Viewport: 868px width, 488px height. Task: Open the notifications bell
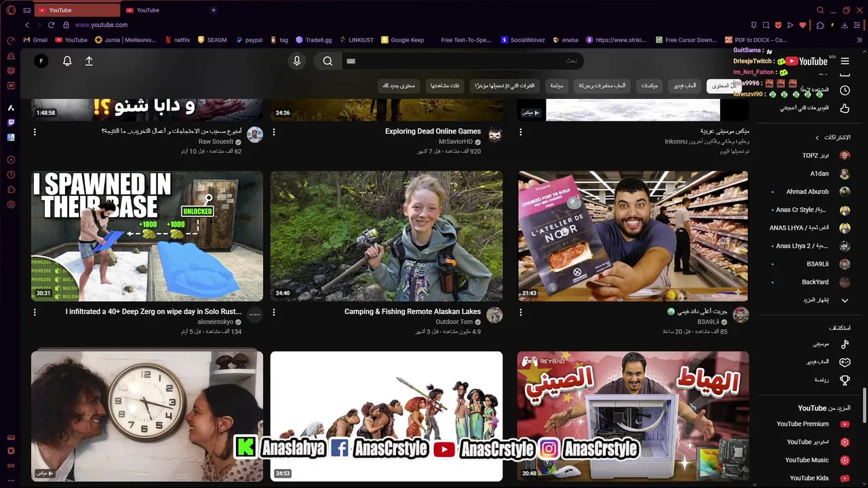pyautogui.click(x=67, y=61)
